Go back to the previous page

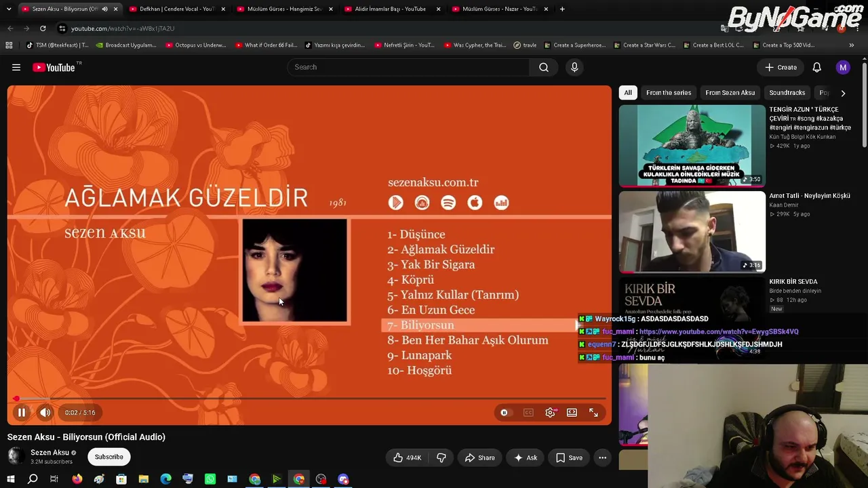(x=10, y=28)
